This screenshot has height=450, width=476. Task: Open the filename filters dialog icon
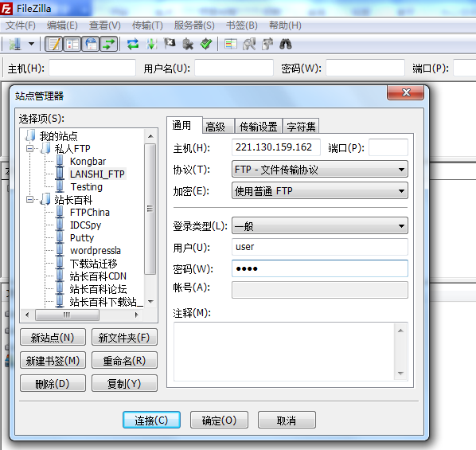click(x=231, y=45)
